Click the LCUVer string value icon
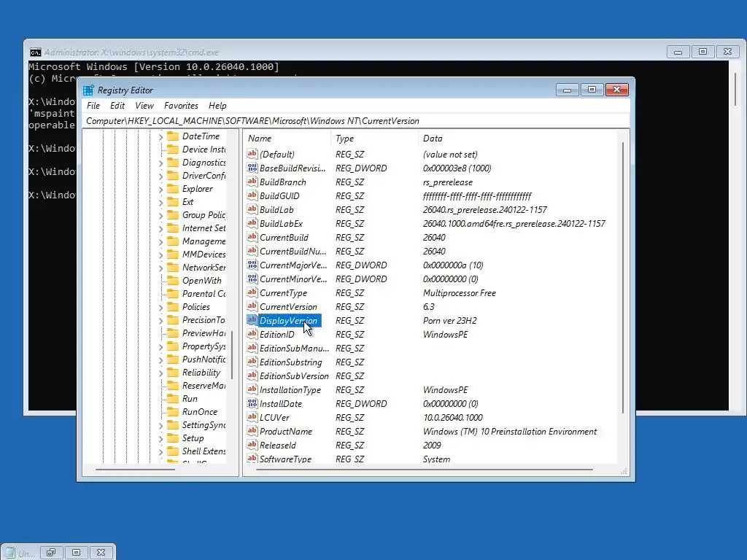Screen dimensions: 747x560 252,416
